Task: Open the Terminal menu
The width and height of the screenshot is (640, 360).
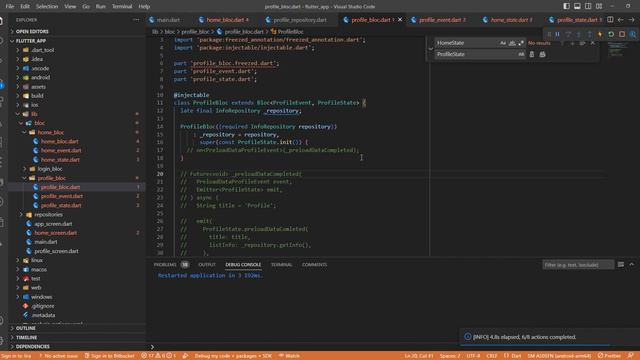Action: coord(122,6)
